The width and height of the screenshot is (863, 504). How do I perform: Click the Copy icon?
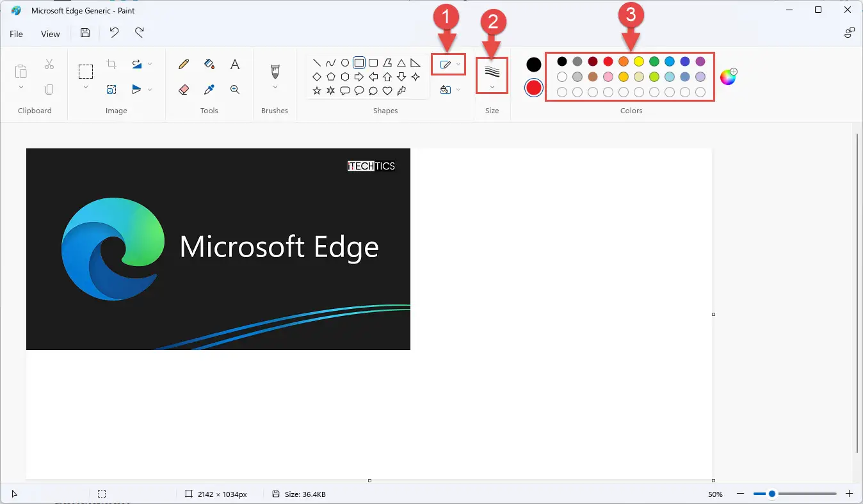49,90
